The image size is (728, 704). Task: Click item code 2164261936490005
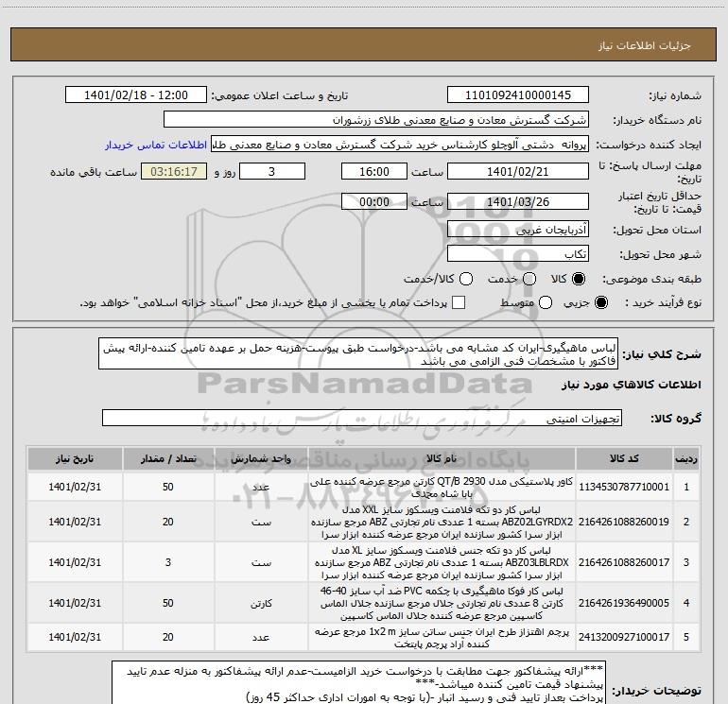point(624,603)
